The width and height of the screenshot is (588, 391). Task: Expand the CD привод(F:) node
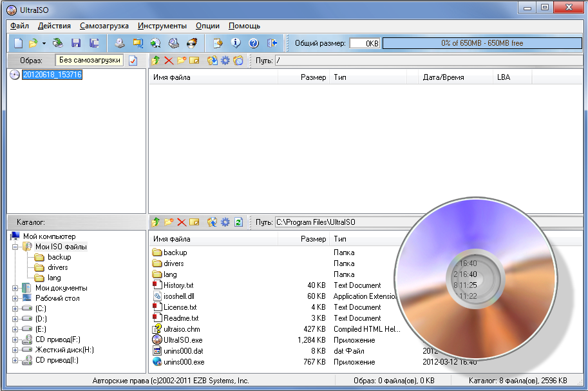coord(15,339)
